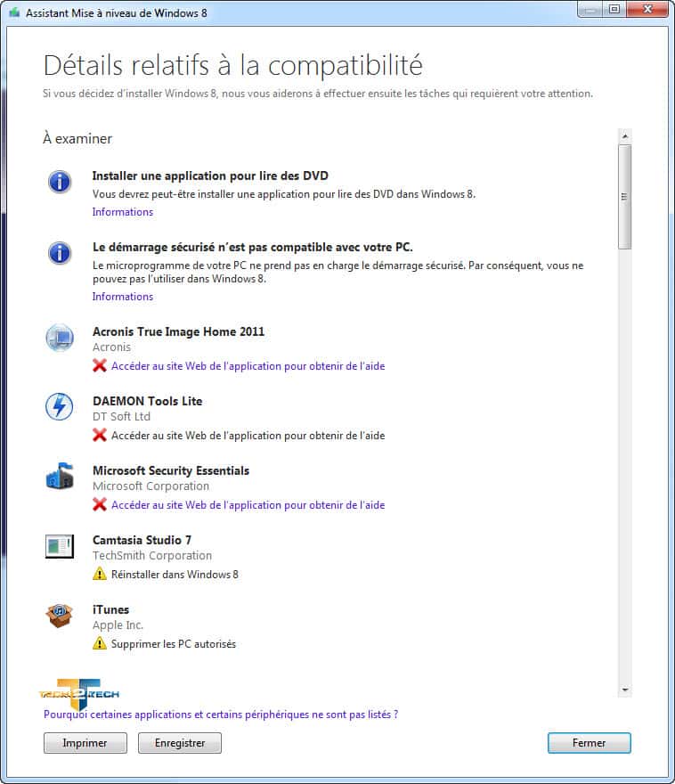This screenshot has width=675, height=784.
Task: Open the Acronis application website help link
Action: 248,366
